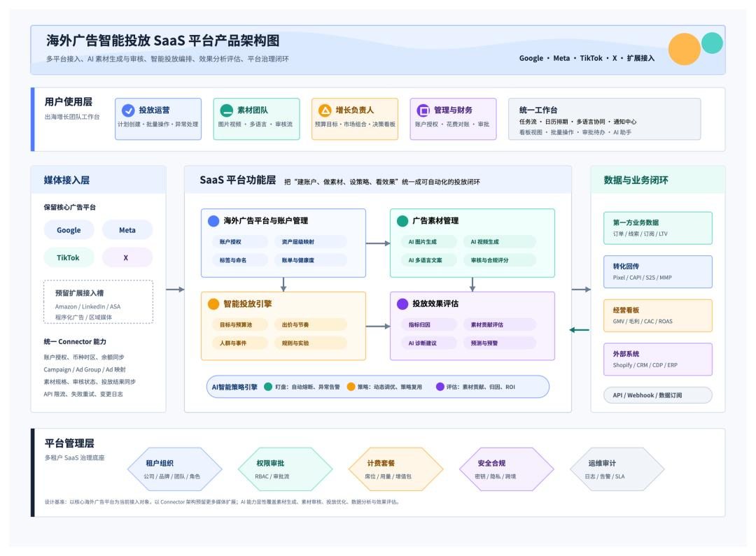Open the AI 诊断建议 pill
756x556 pixels.
coord(429,343)
